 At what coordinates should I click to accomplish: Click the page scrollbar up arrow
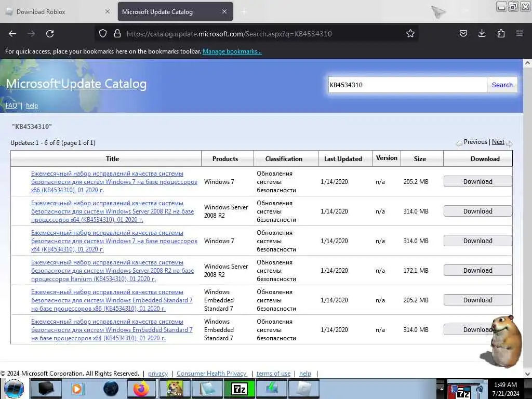(x=527, y=63)
